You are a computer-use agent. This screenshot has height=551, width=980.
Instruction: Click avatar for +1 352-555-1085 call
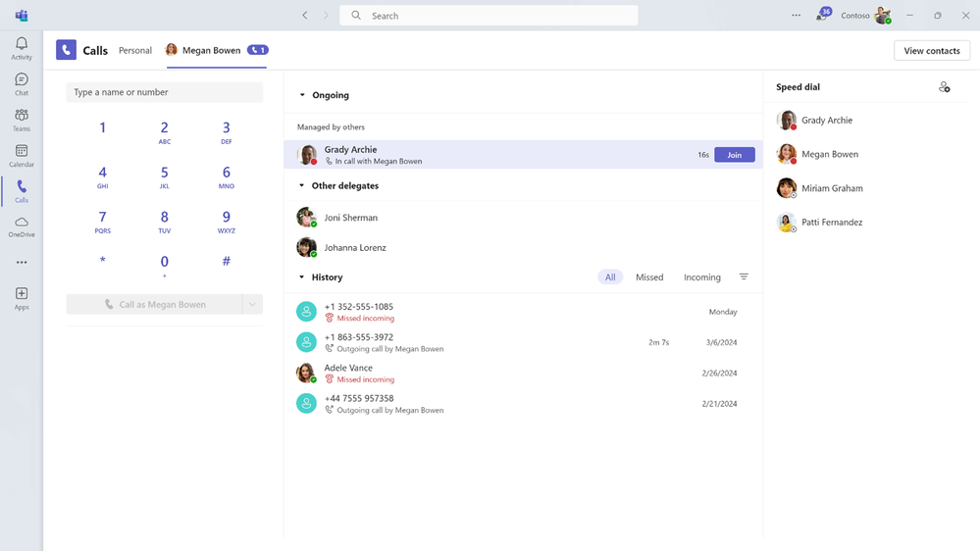(306, 311)
